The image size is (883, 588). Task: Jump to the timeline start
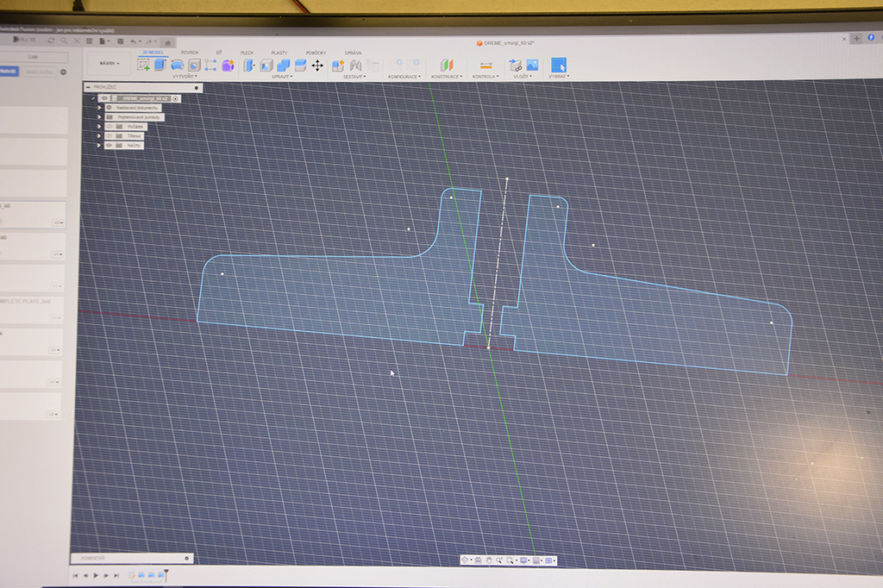75,575
